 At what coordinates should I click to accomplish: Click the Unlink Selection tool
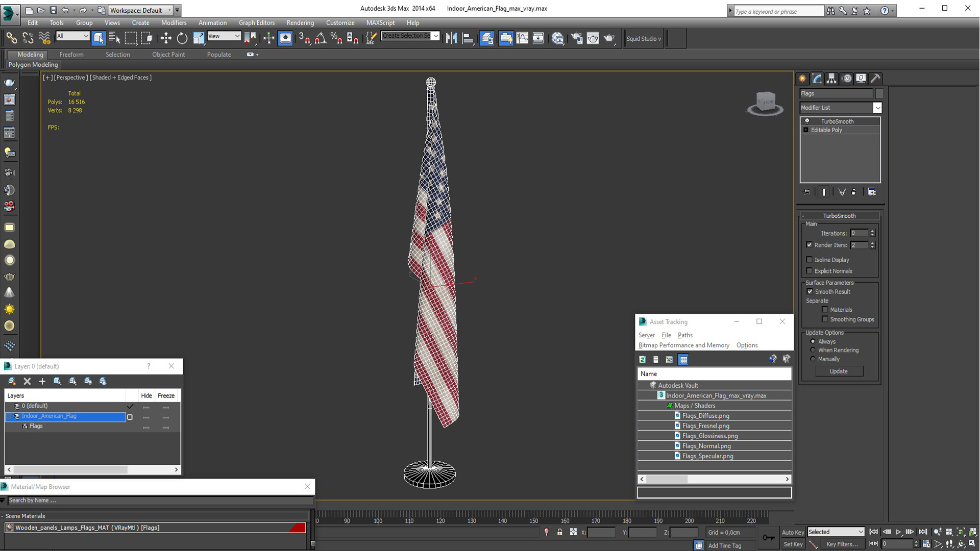28,38
